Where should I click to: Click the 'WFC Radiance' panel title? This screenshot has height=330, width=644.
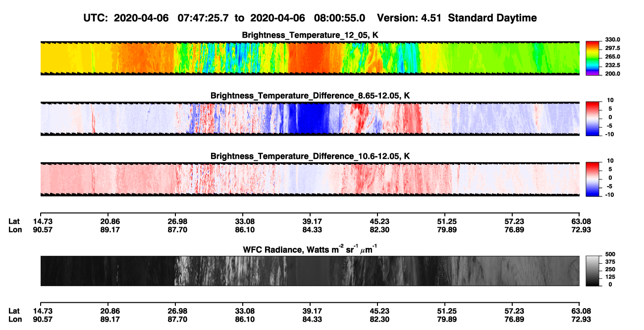(311, 249)
